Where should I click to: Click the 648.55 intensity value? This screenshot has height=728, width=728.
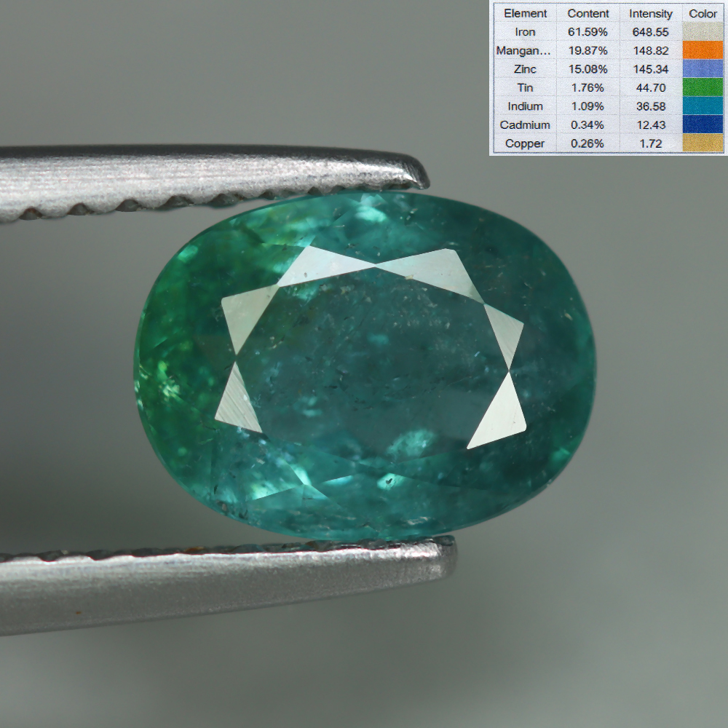(650, 32)
